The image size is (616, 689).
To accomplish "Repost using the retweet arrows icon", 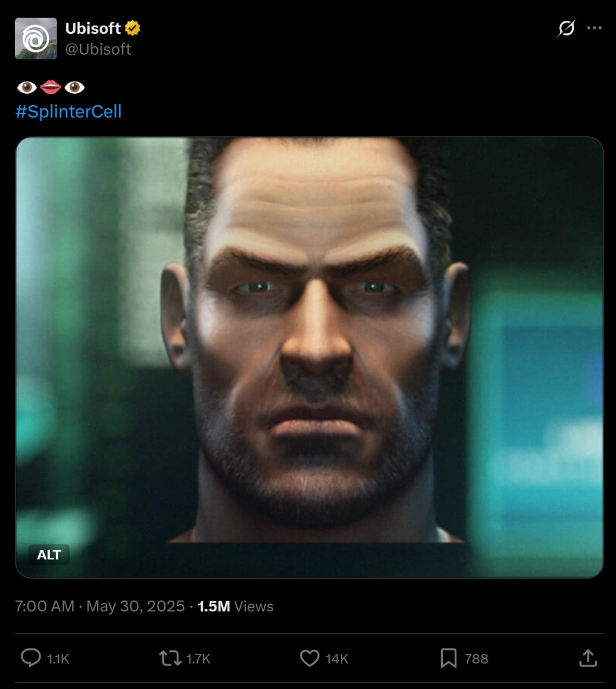I will coord(170,658).
